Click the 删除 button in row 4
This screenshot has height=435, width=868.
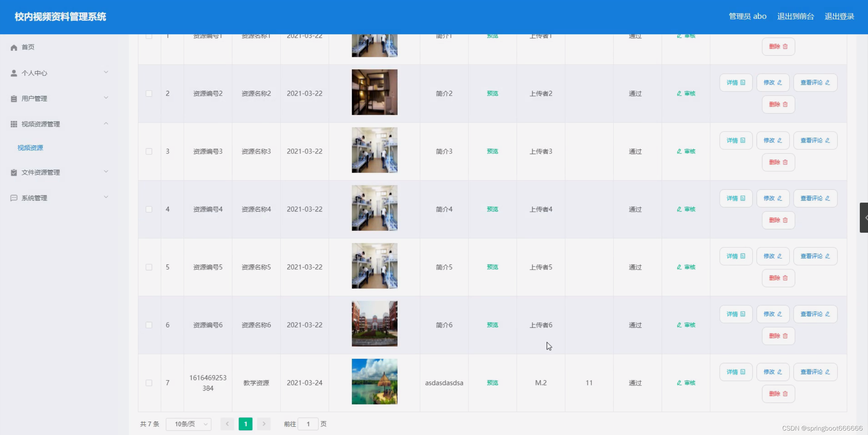(778, 220)
